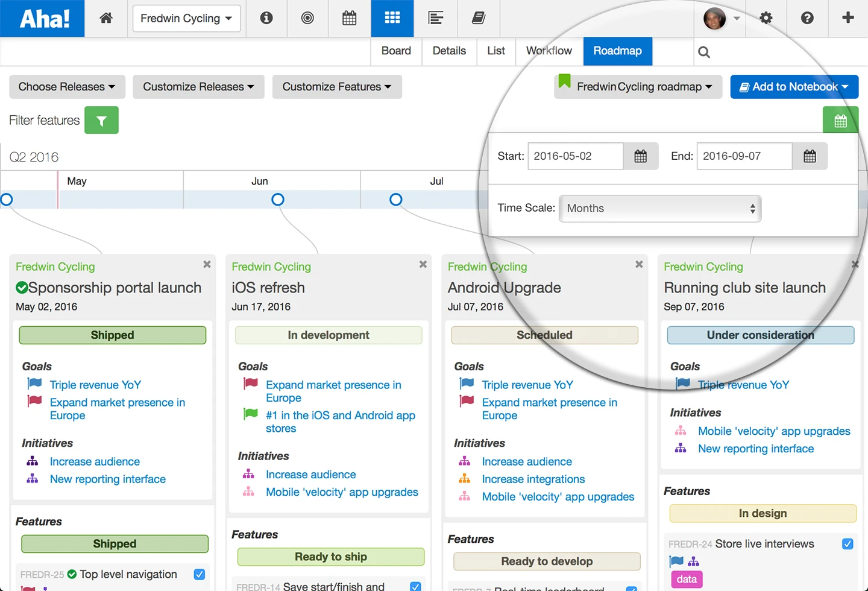Open the releases calendar icon in navigation
The height and width of the screenshot is (591, 868).
point(350,18)
